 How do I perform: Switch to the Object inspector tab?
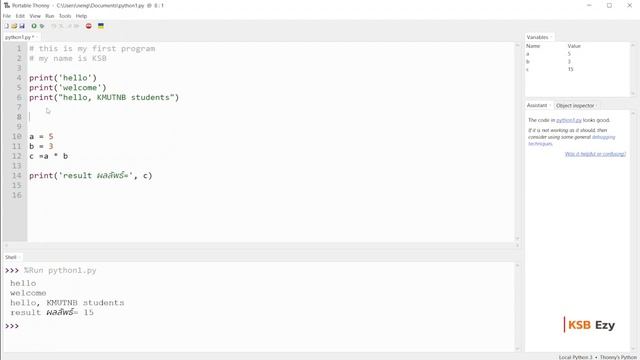[575, 106]
